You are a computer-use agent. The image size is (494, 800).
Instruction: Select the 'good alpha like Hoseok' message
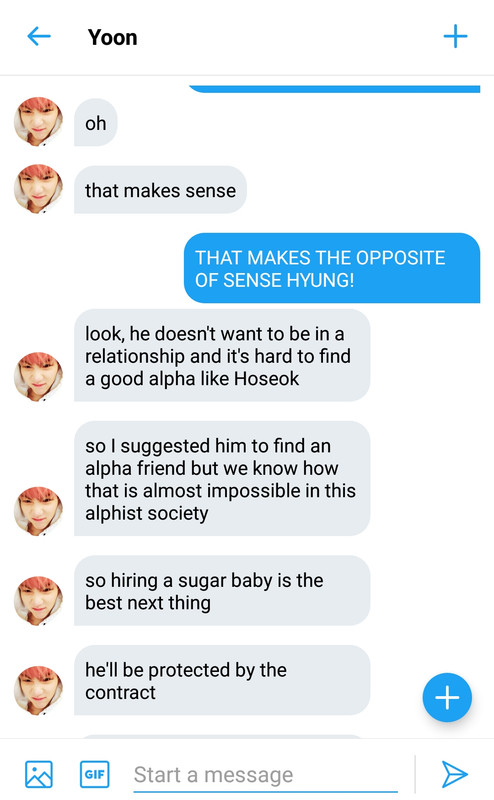point(222,356)
